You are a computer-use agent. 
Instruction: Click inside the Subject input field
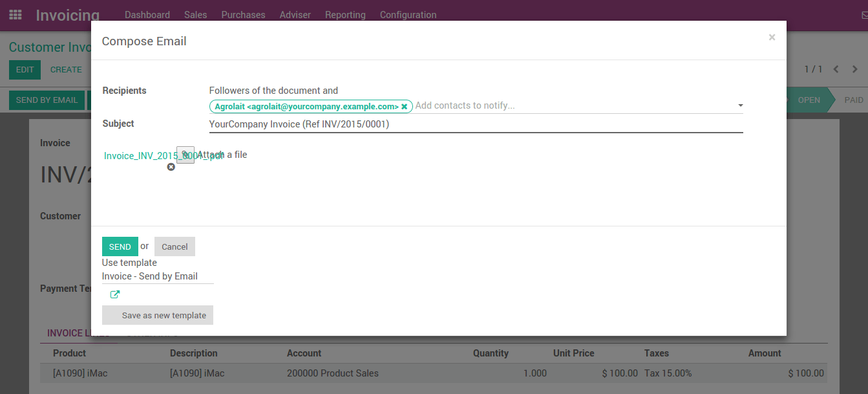point(452,124)
